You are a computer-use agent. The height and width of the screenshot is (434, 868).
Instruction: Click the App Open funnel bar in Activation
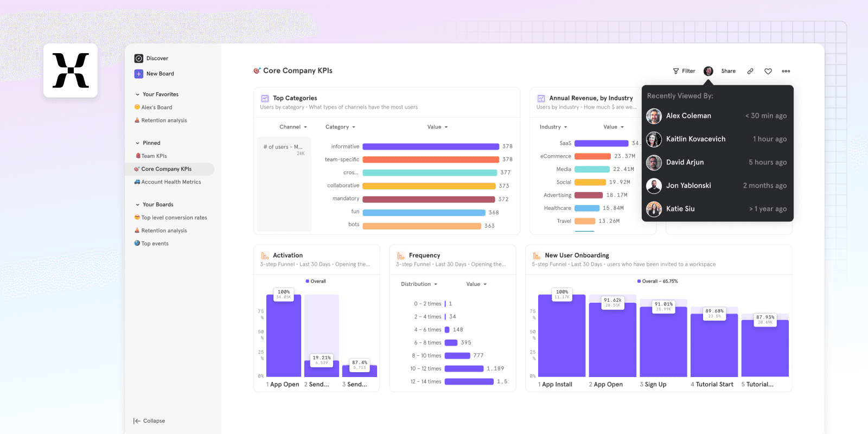point(284,336)
